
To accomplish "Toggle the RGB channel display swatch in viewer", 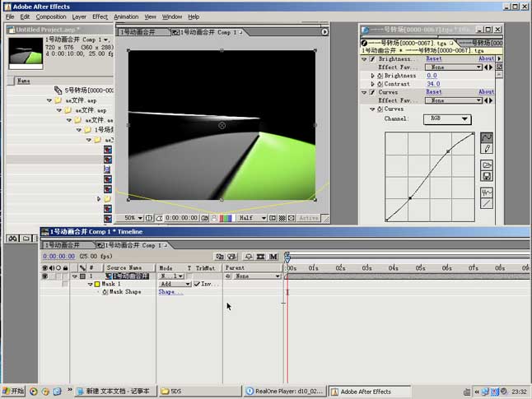I will coord(226,218).
